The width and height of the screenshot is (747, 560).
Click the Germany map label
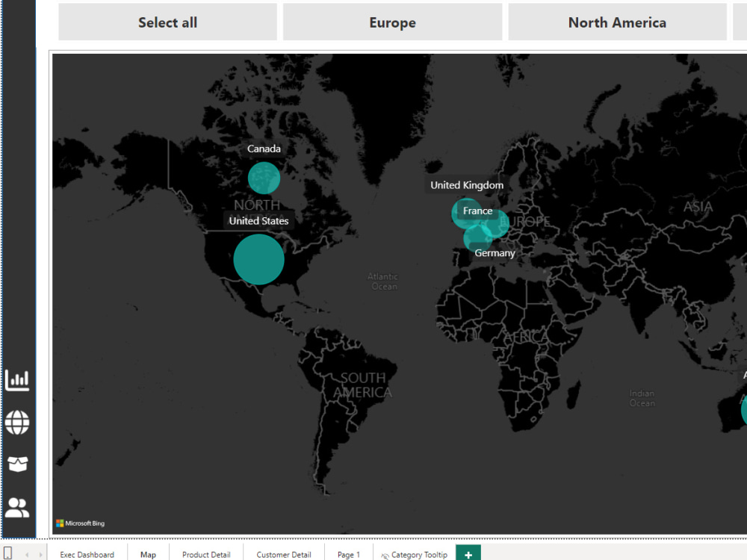(495, 253)
